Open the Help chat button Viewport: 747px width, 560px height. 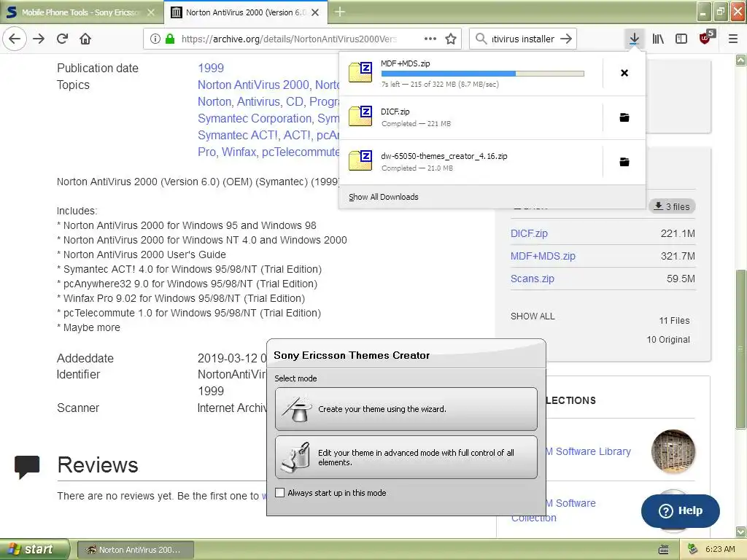(x=681, y=511)
